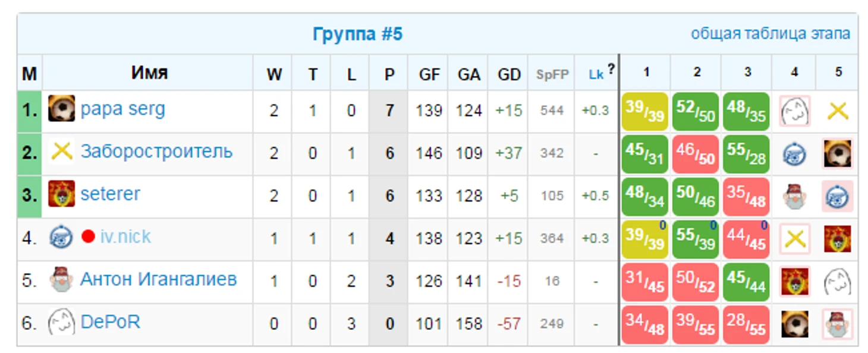Open the red 28/55 result in DePoR's row
The width and height of the screenshot is (868, 353).
tap(746, 325)
